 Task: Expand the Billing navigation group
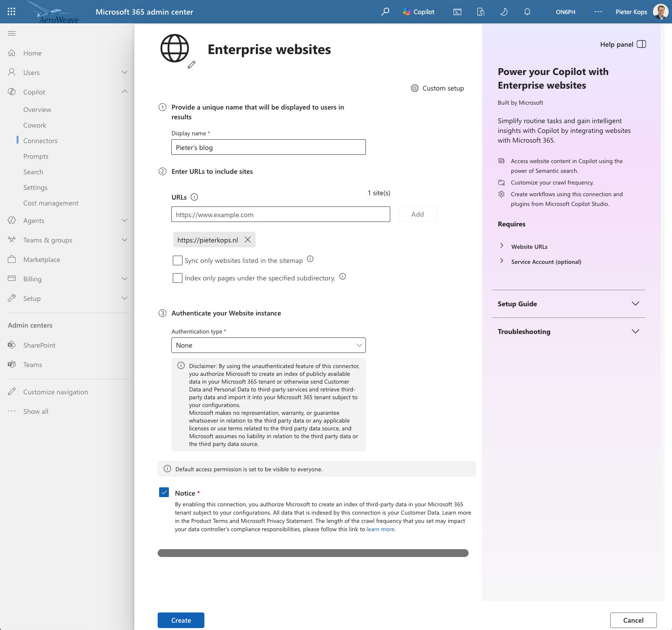(125, 279)
